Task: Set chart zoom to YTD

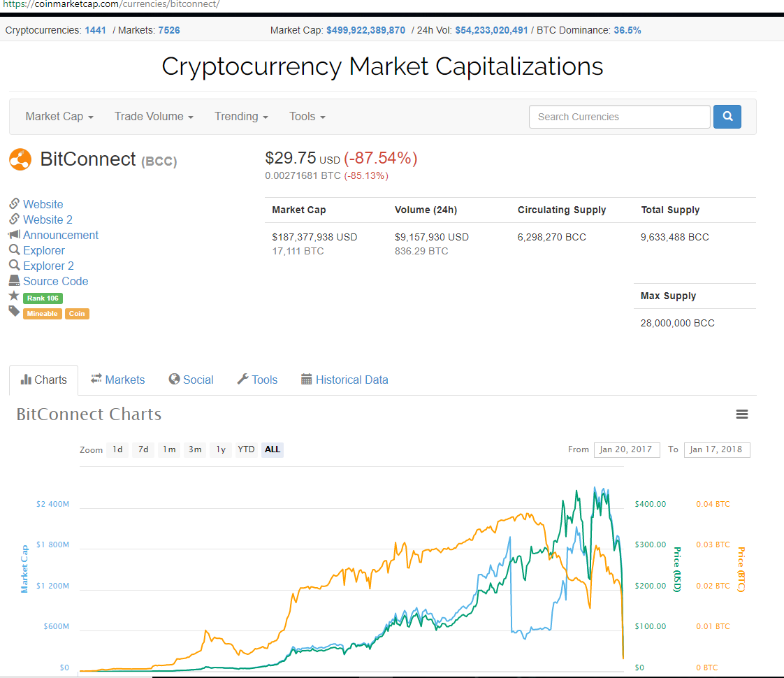Action: tap(246, 449)
